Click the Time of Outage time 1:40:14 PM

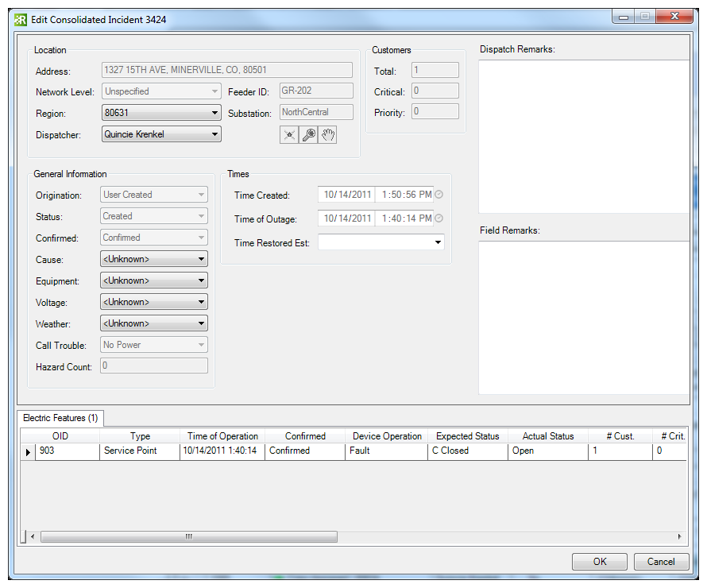[x=406, y=219]
